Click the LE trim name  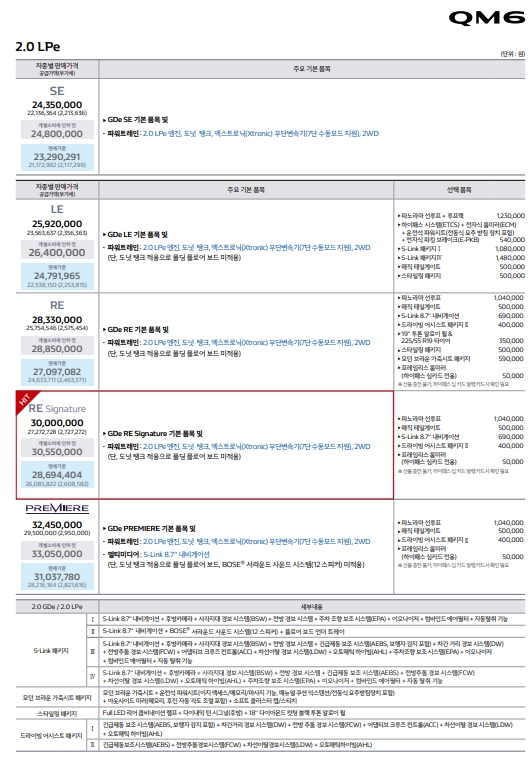[x=57, y=209]
